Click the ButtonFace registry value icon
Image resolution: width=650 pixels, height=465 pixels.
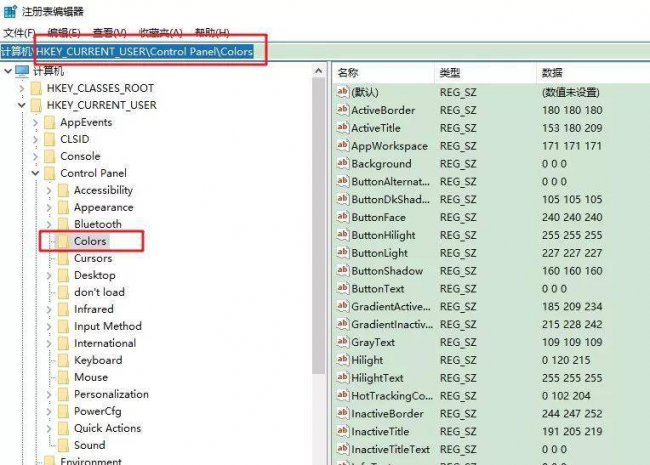coord(342,217)
